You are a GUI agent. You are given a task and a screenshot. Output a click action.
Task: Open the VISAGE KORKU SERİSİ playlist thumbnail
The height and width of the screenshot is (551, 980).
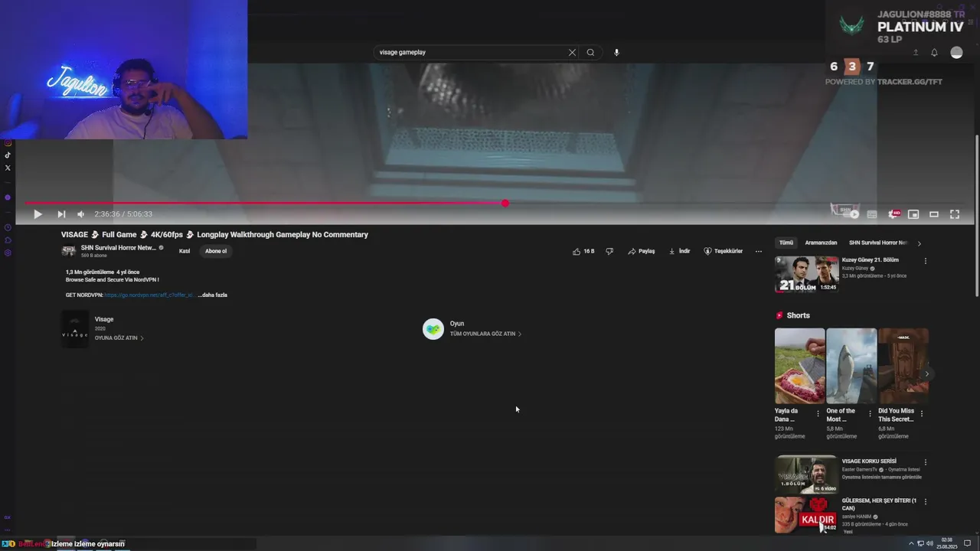click(x=807, y=474)
